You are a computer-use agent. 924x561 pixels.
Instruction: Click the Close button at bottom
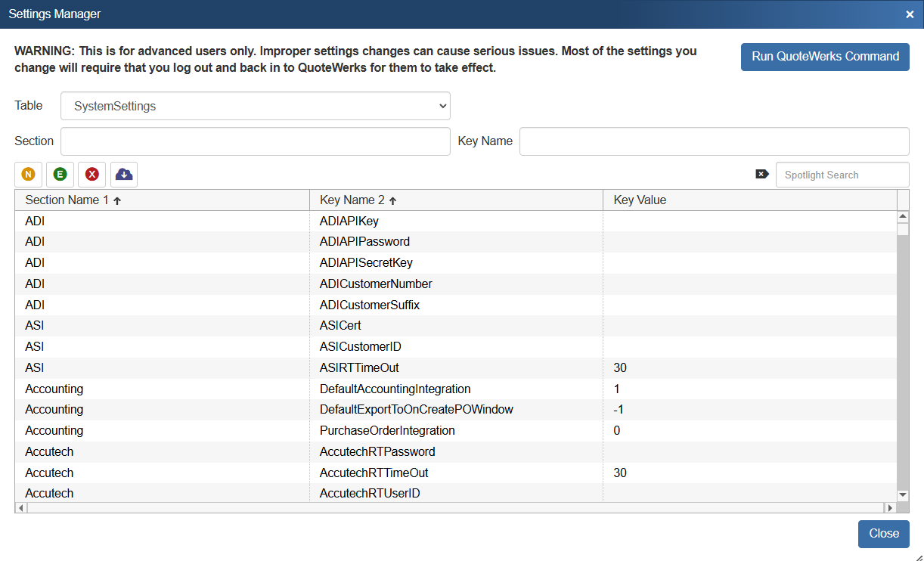883,534
